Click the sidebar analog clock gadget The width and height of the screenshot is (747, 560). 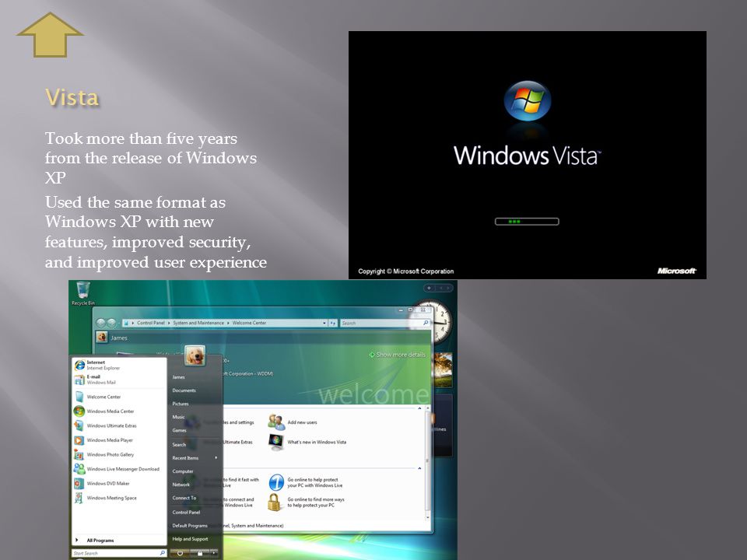coord(432,322)
